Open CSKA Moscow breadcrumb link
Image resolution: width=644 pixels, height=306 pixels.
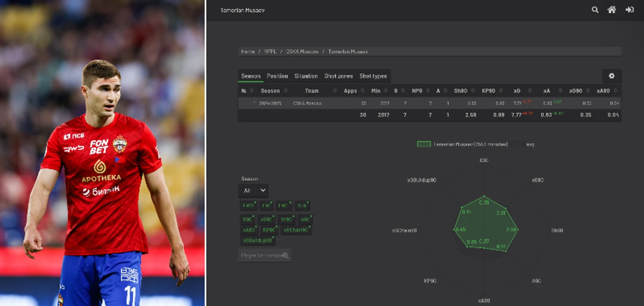(x=303, y=52)
